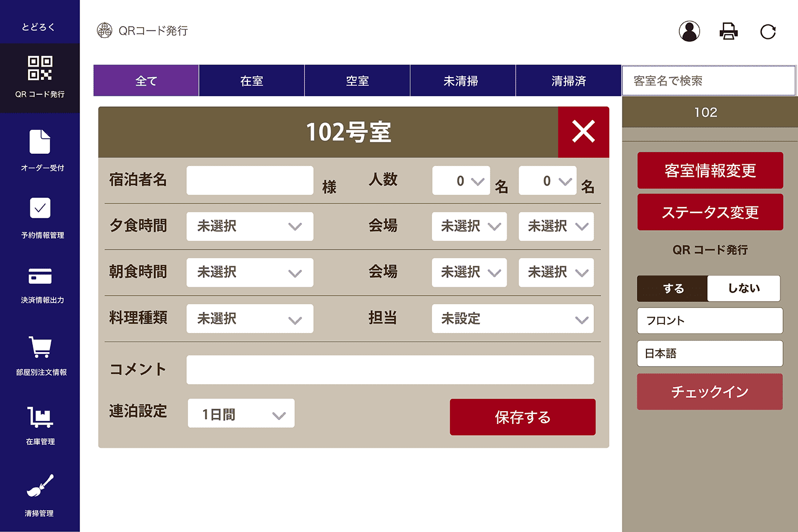This screenshot has width=798, height=532.
Task: Open 客室情報変更 room info button
Action: tap(710, 170)
